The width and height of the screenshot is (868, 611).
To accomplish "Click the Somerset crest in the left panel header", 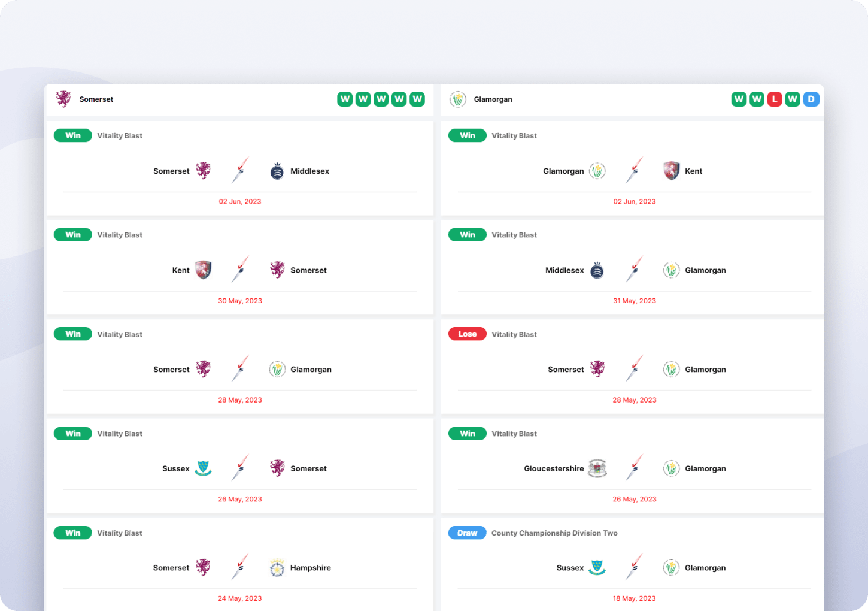I will [x=63, y=99].
